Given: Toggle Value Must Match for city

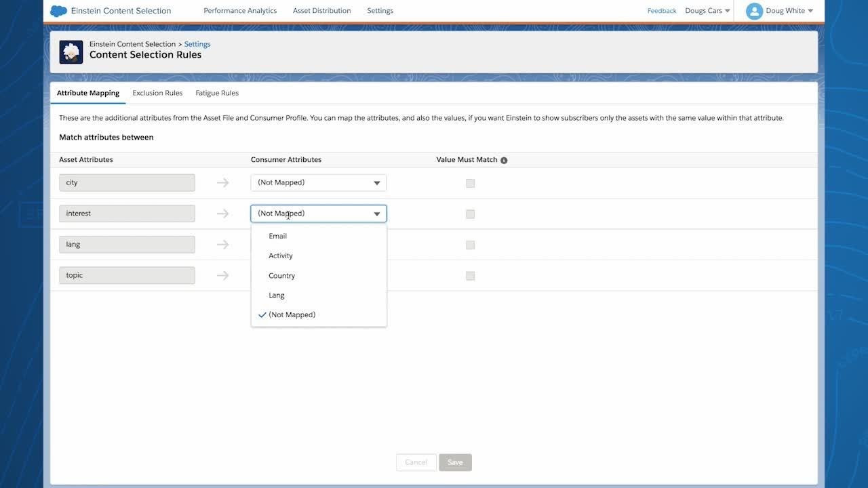Looking at the screenshot, I should pyautogui.click(x=470, y=183).
